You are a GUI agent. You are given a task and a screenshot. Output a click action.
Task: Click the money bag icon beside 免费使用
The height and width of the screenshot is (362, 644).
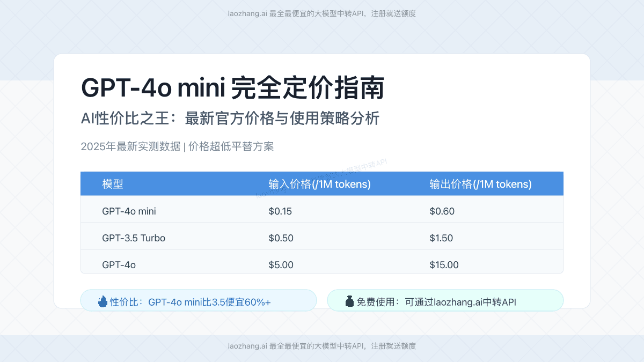click(349, 301)
